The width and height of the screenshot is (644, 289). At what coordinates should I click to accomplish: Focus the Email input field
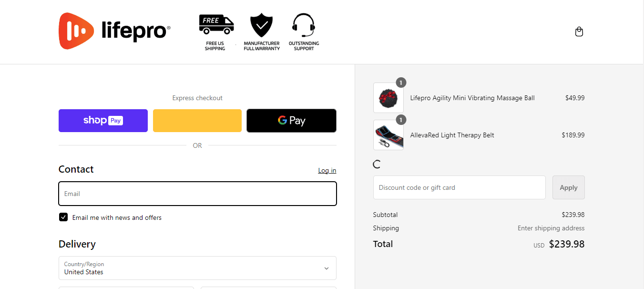coord(197,194)
